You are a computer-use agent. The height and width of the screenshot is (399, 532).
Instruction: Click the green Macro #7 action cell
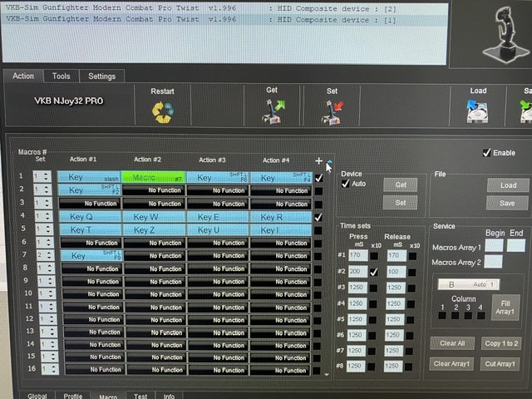tap(153, 177)
